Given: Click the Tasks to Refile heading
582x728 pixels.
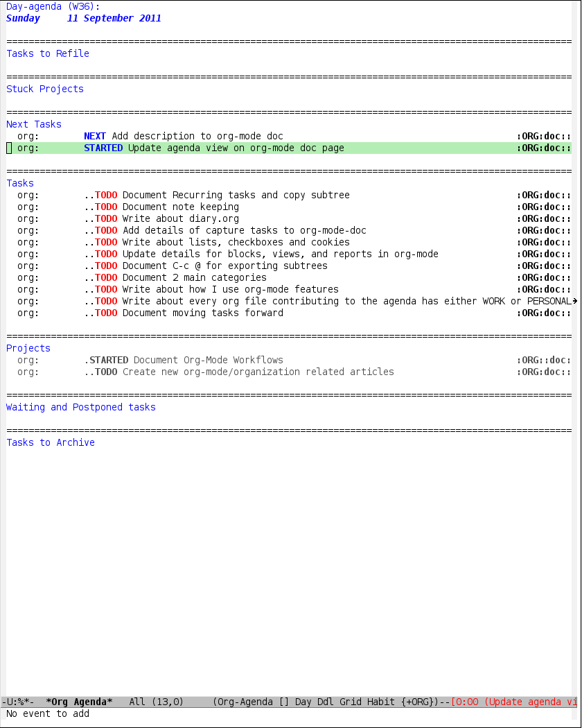Looking at the screenshot, I should (48, 54).
